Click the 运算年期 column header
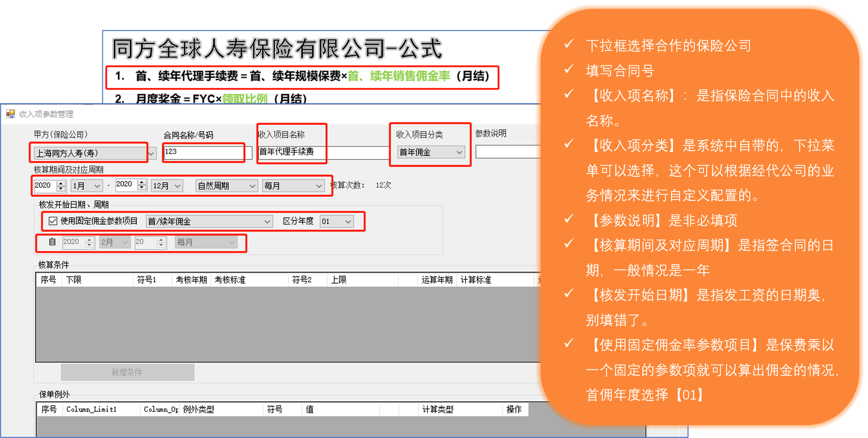The width and height of the screenshot is (868, 438). point(437,280)
